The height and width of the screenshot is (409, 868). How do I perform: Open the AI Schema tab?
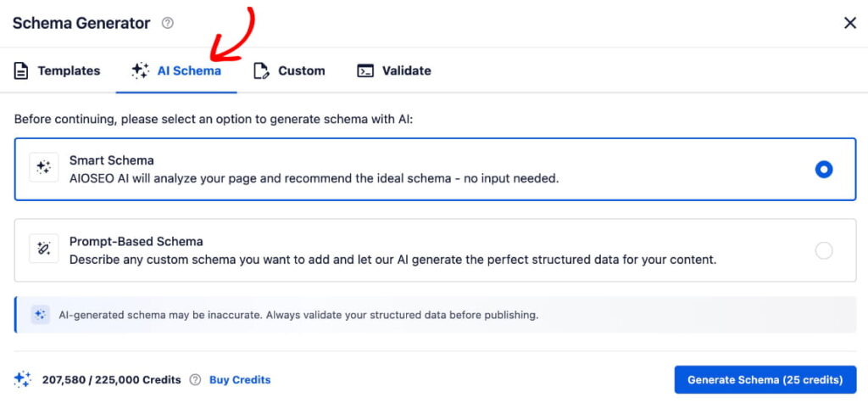(x=188, y=71)
